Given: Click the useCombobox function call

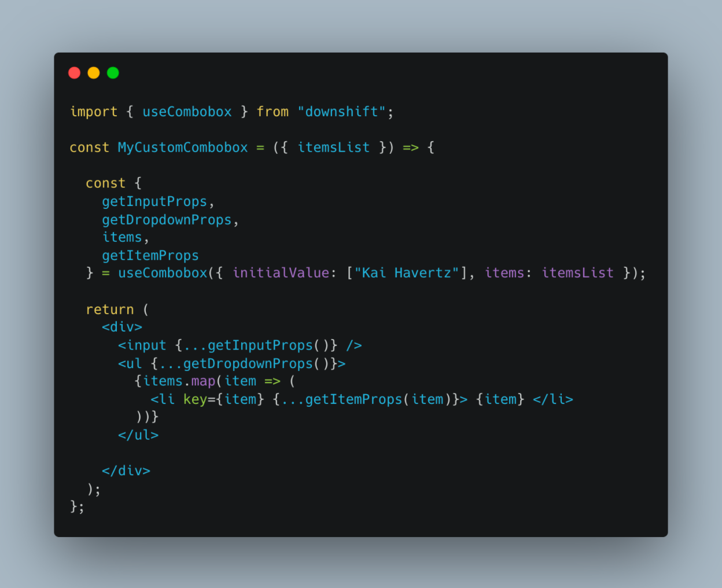Looking at the screenshot, I should tap(163, 273).
